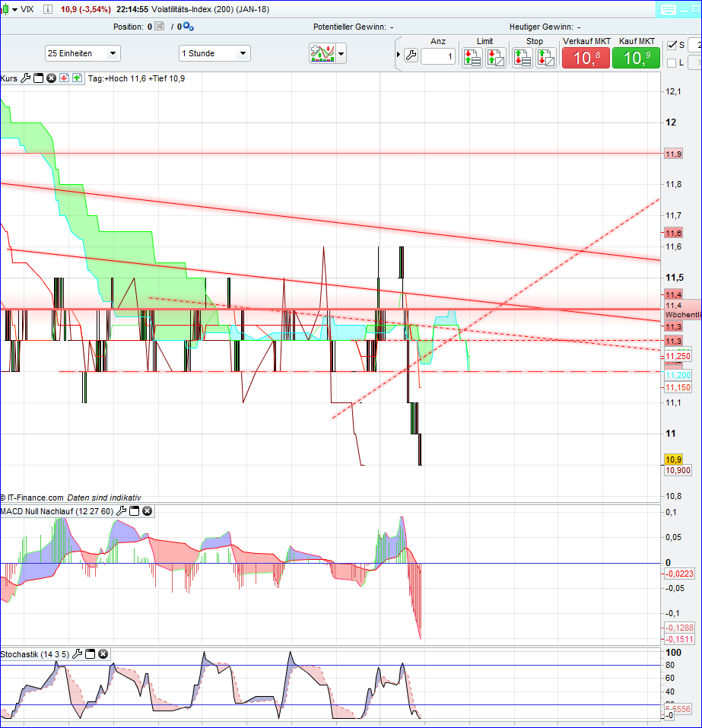This screenshot has width=702, height=728.
Task: Open the 25 Einheiten dropdown
Action: pyautogui.click(x=83, y=53)
